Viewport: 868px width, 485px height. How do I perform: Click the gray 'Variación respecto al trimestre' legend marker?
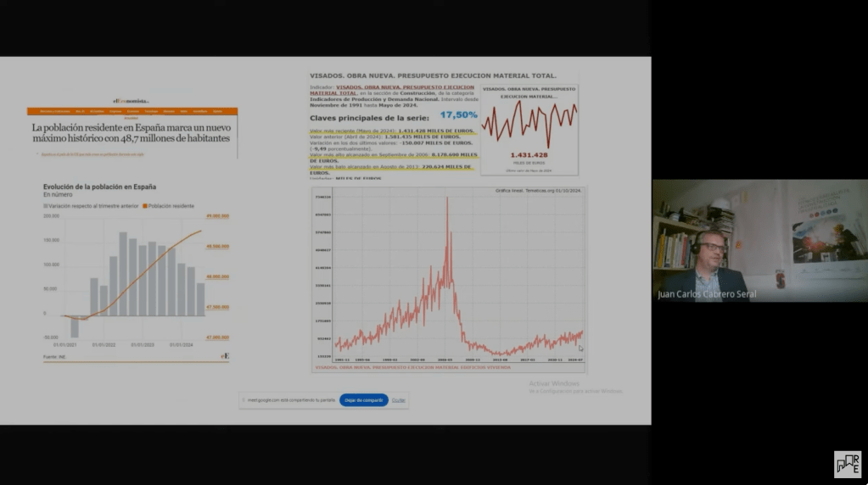[46, 206]
